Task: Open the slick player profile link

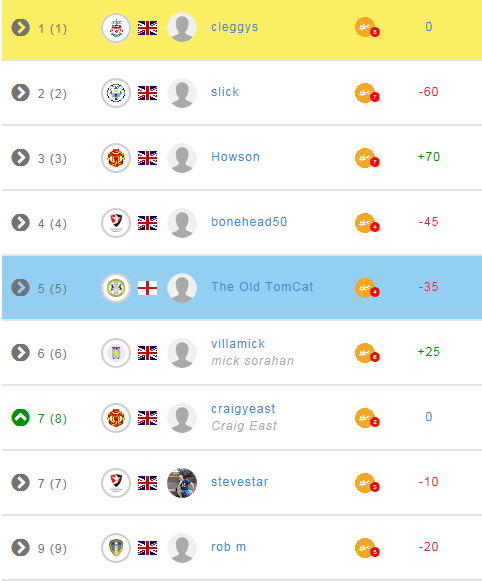Action: 225,92
